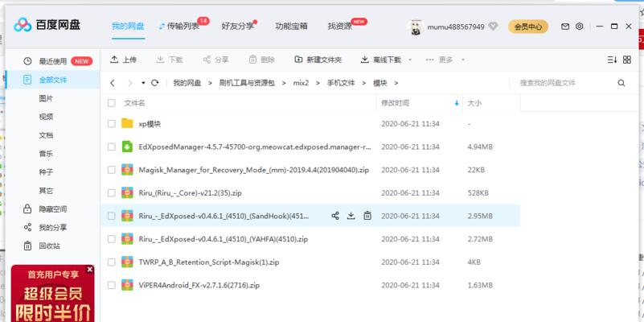Go back with left arrow
This screenshot has width=644, height=322.
tap(113, 83)
